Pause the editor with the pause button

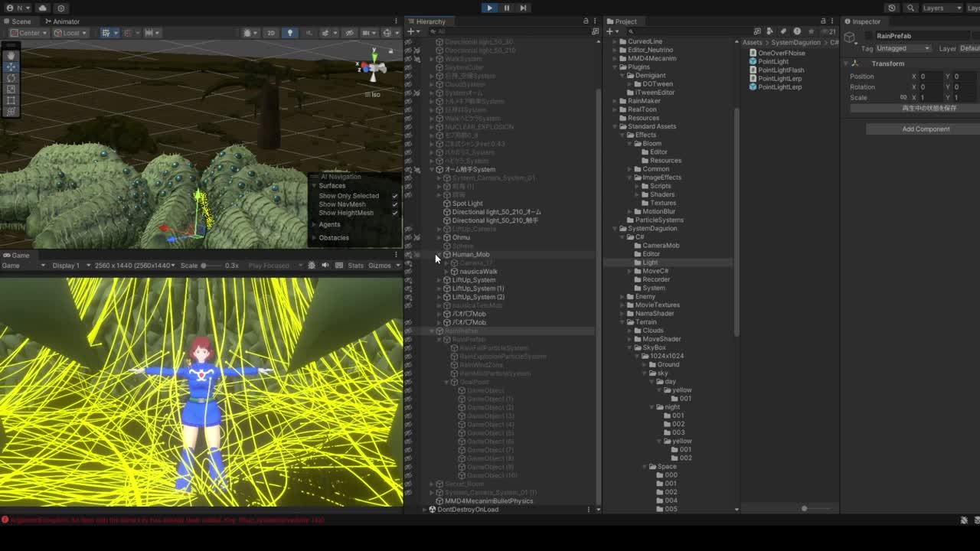click(506, 8)
